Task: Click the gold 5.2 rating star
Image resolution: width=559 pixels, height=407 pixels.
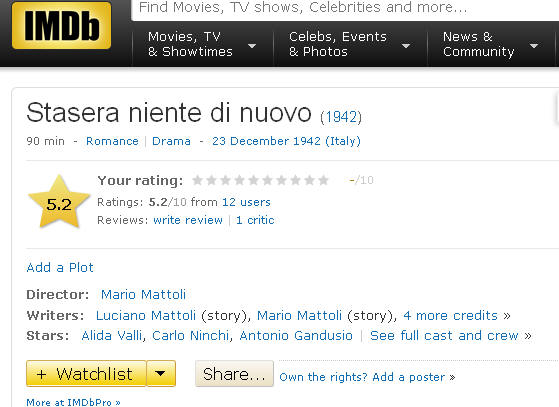Action: (59, 202)
